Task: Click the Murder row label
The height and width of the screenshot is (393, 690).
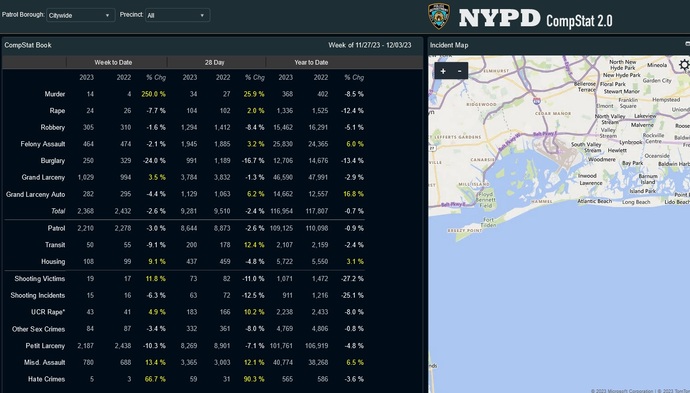Action: click(x=55, y=94)
